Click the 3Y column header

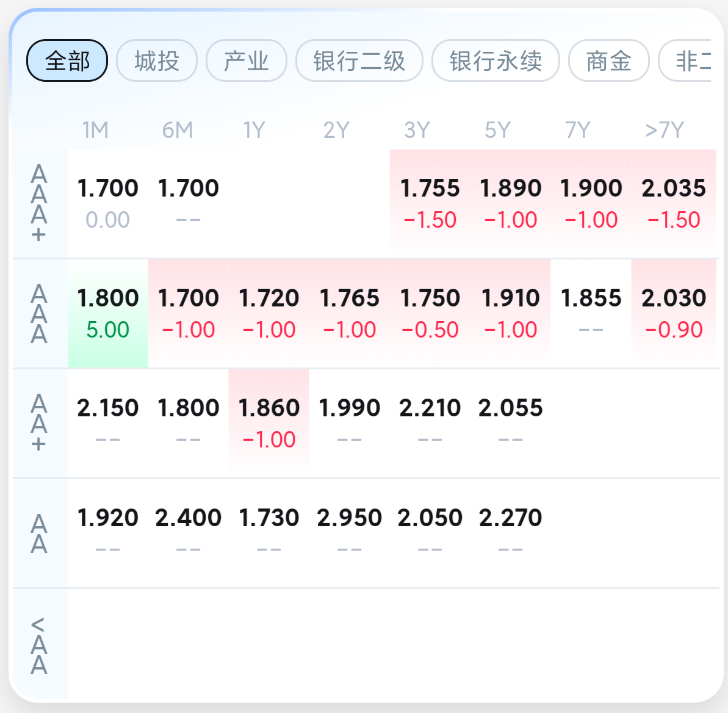coord(417,130)
